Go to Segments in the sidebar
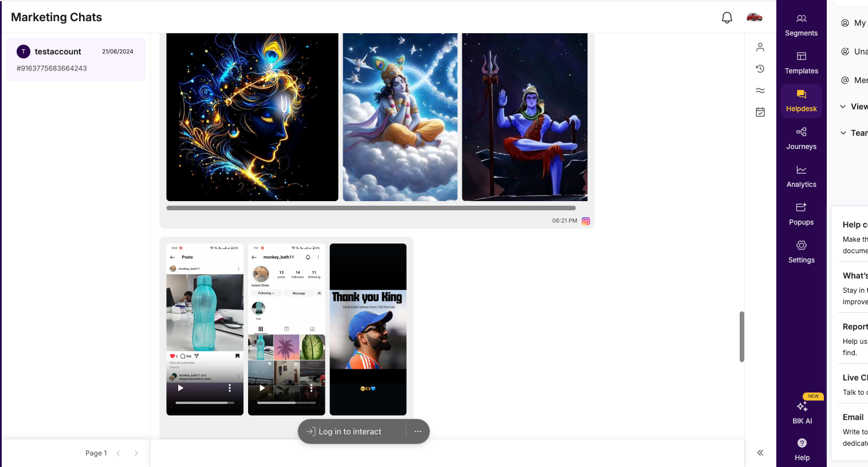The image size is (868, 467). [x=801, y=26]
